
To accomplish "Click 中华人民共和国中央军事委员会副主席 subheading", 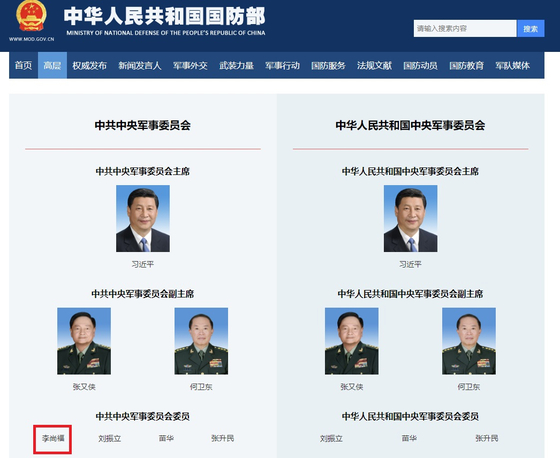I will pyautogui.click(x=410, y=294).
